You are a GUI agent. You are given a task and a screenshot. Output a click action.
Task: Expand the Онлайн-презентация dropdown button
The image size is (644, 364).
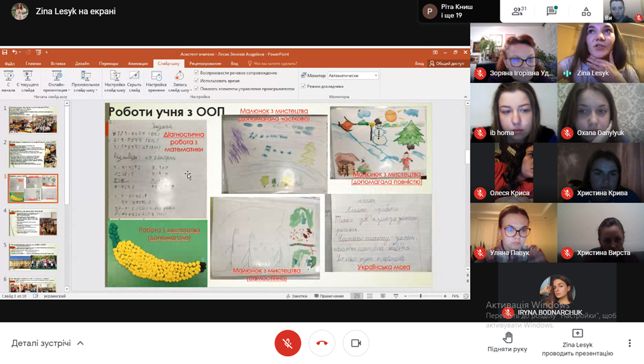point(57,82)
